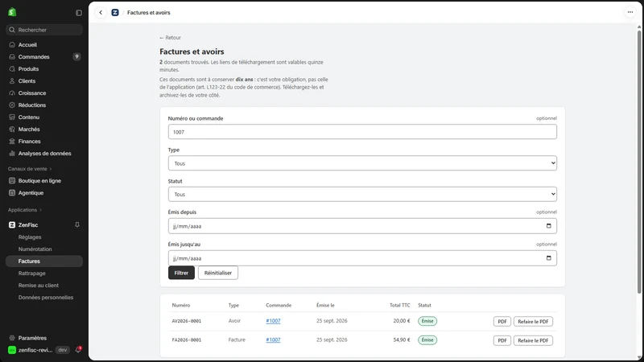Expand the Applications section
Image resolution: width=644 pixels, height=362 pixels.
[x=25, y=210]
